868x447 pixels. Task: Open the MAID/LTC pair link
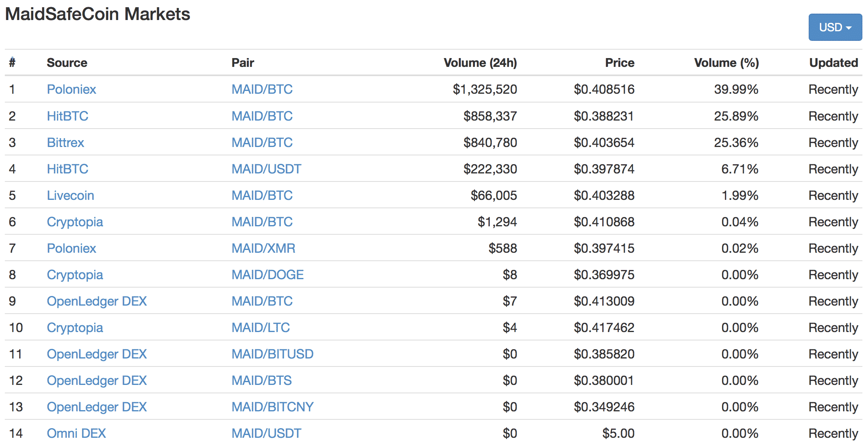tap(260, 327)
